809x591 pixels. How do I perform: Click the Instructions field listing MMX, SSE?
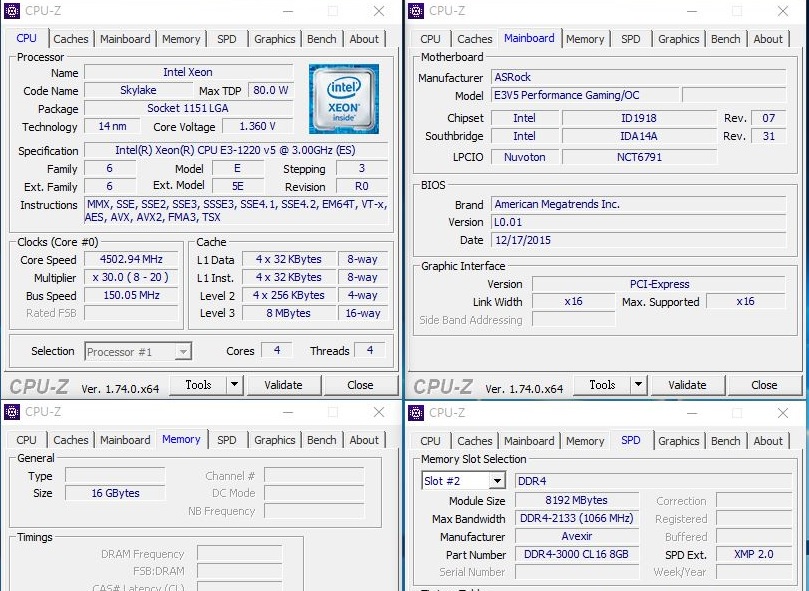coord(236,211)
